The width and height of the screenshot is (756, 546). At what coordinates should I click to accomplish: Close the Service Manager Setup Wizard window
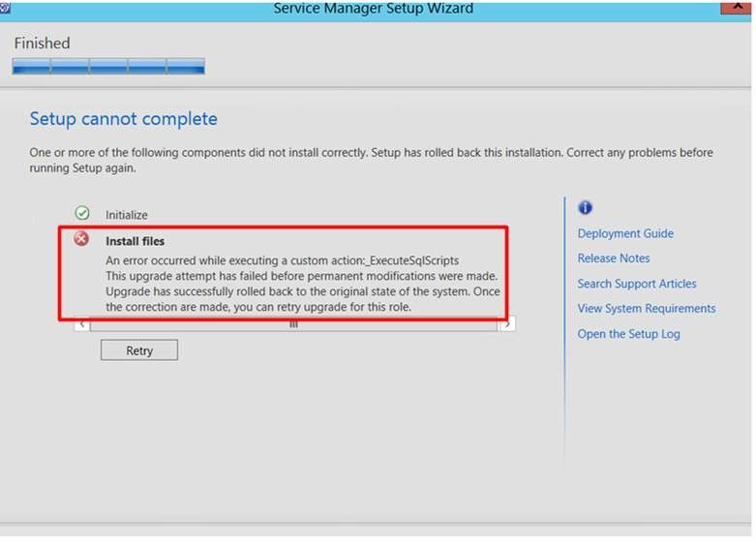pyautogui.click(x=737, y=7)
